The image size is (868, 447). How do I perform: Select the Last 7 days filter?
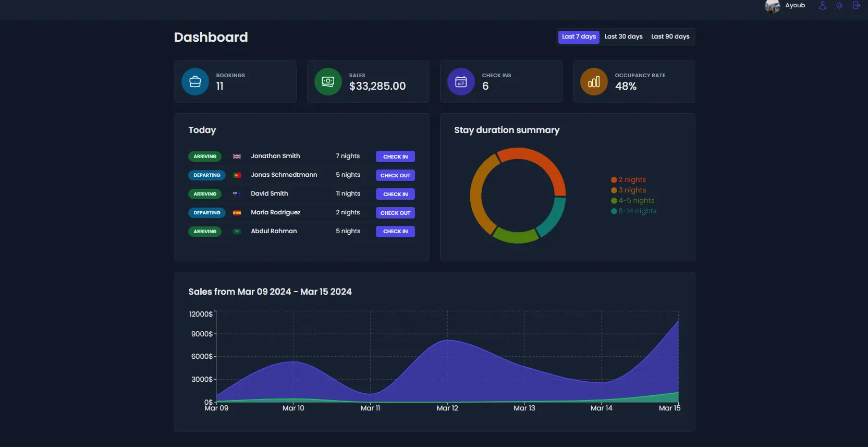click(579, 37)
